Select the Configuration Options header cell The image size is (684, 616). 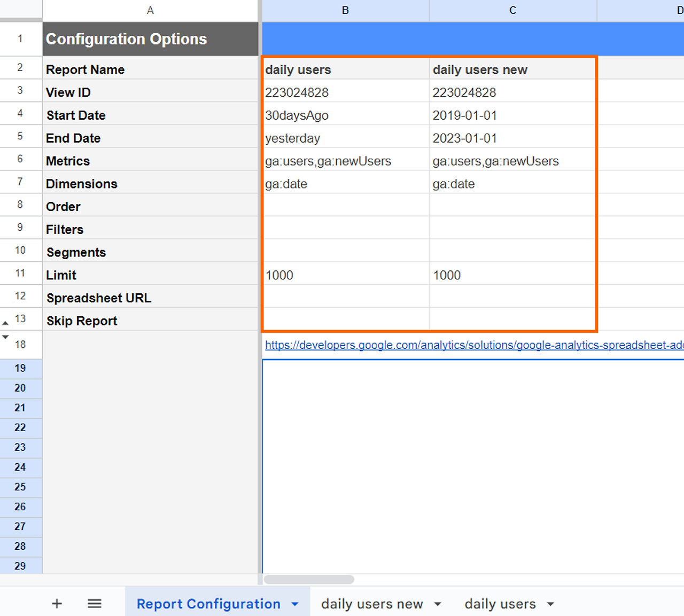coord(150,39)
